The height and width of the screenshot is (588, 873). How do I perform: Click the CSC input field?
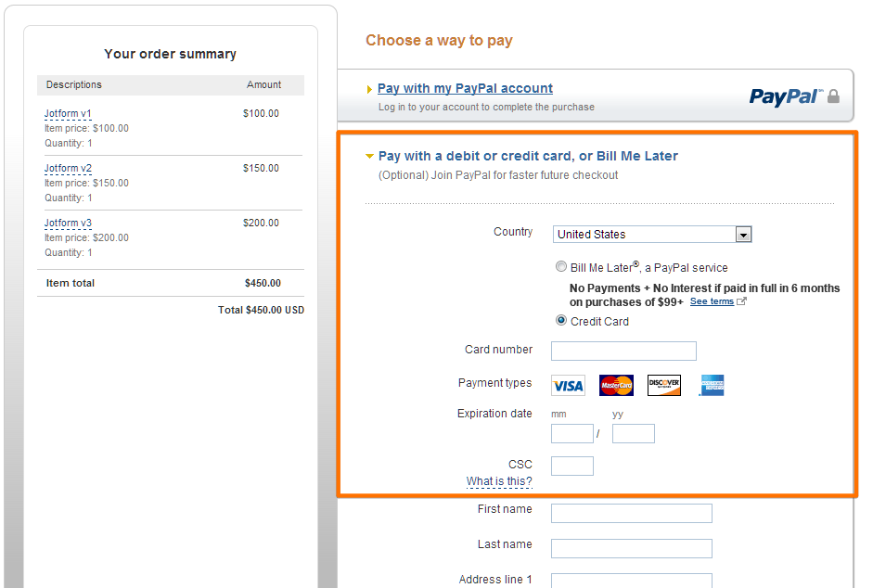coord(572,466)
